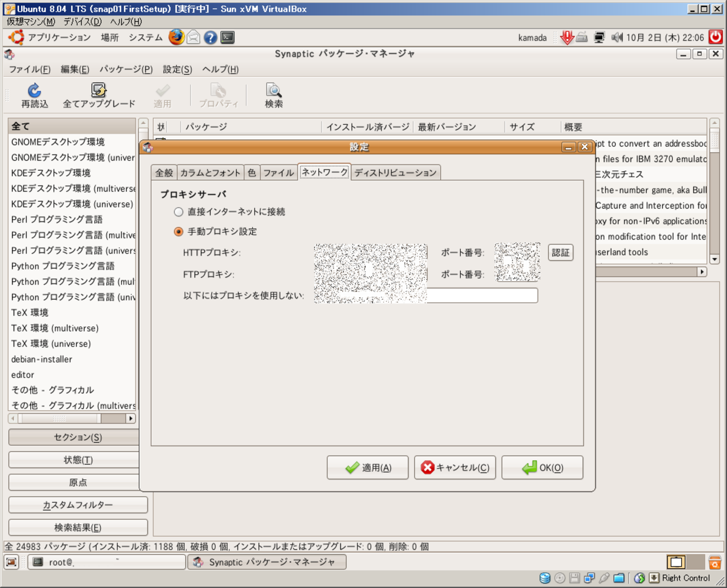Click the Reload (再読込) toolbar icon
Image resolution: width=727 pixels, height=588 pixels.
click(35, 96)
